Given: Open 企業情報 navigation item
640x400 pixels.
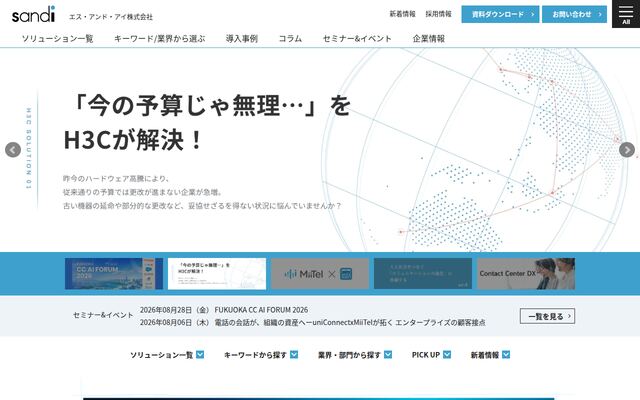Looking at the screenshot, I should (429, 39).
